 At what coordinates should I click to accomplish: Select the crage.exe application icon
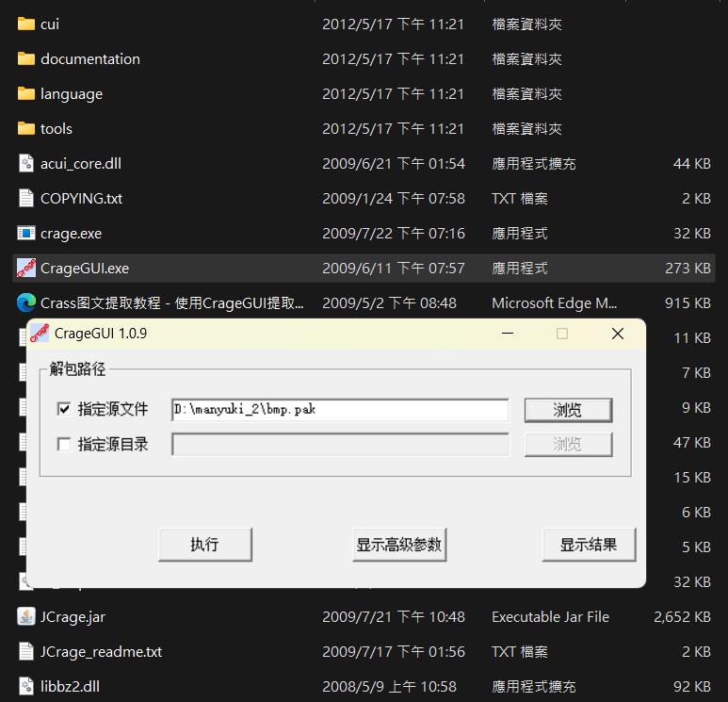coord(26,233)
